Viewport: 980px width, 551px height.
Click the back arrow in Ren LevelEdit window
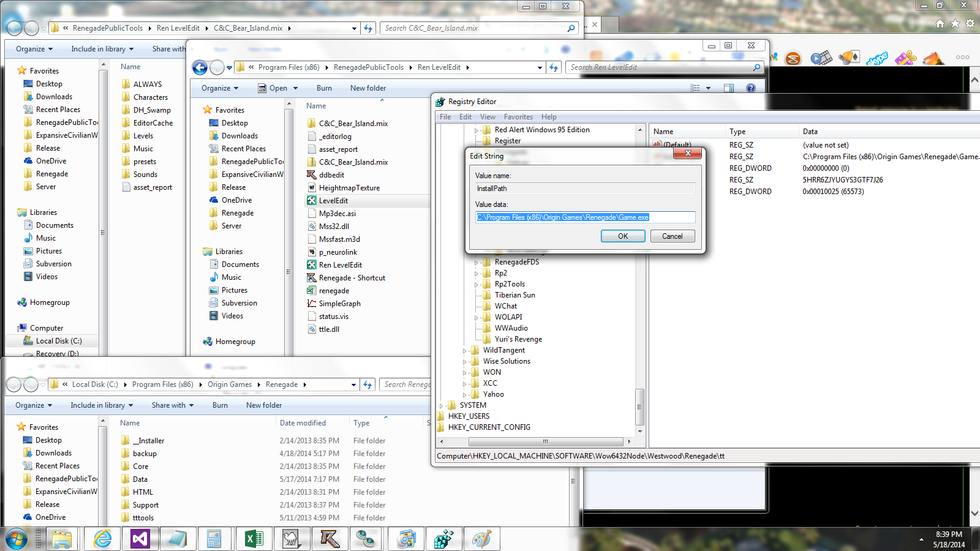click(x=200, y=67)
